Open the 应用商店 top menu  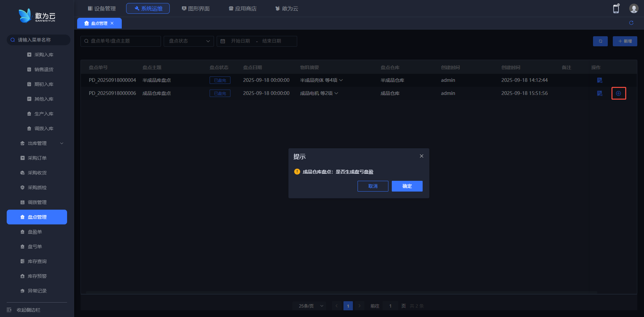pyautogui.click(x=243, y=8)
